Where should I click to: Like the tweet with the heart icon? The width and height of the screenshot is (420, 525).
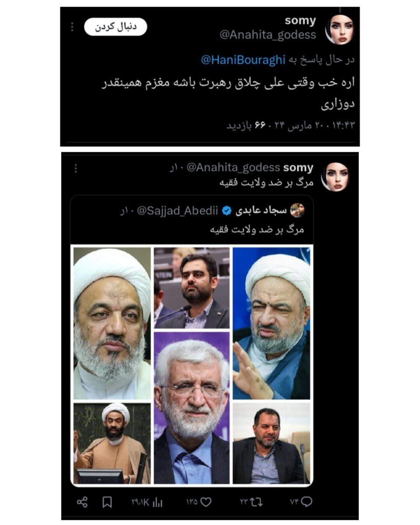[x=206, y=502]
